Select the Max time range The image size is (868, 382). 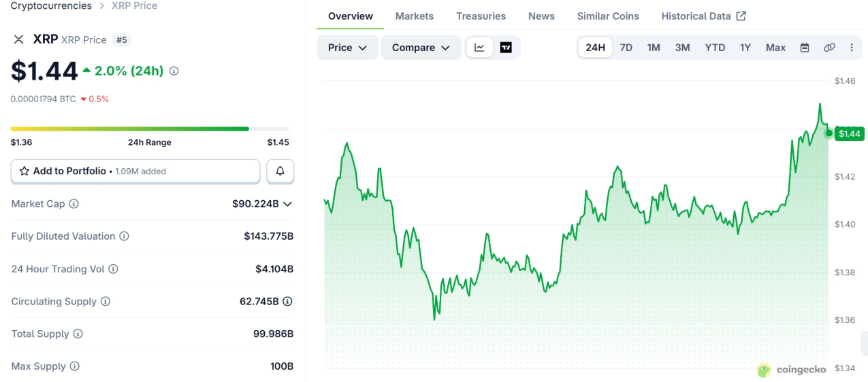[775, 48]
